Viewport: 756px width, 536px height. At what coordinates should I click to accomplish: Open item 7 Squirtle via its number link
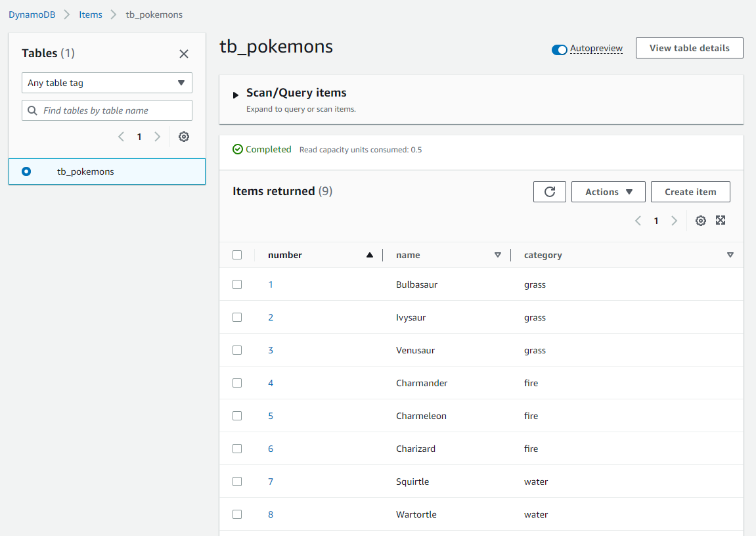pyautogui.click(x=270, y=481)
